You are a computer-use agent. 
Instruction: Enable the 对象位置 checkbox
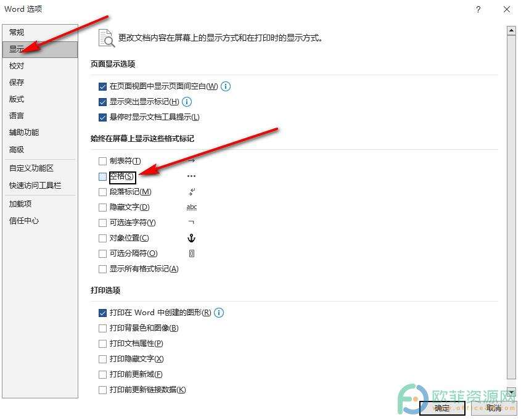click(x=103, y=238)
